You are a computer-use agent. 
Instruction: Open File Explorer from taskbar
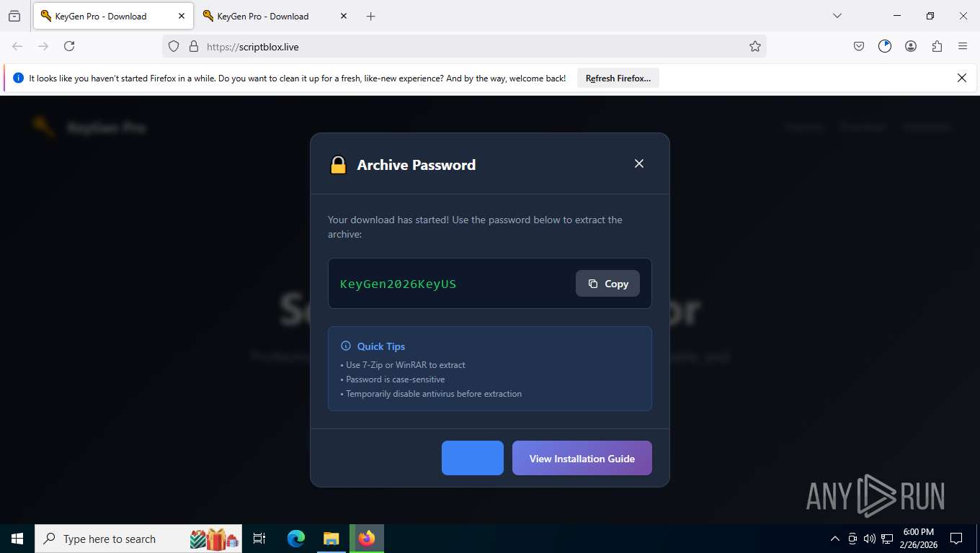click(331, 539)
